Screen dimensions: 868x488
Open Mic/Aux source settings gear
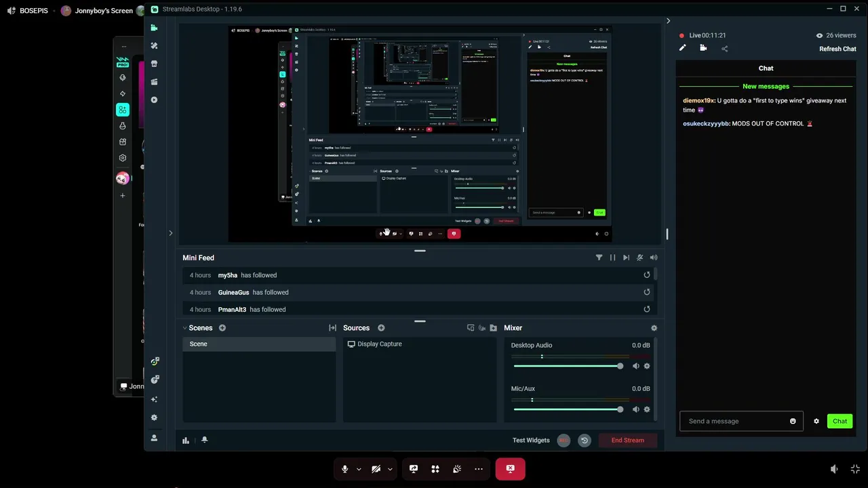[x=646, y=409]
